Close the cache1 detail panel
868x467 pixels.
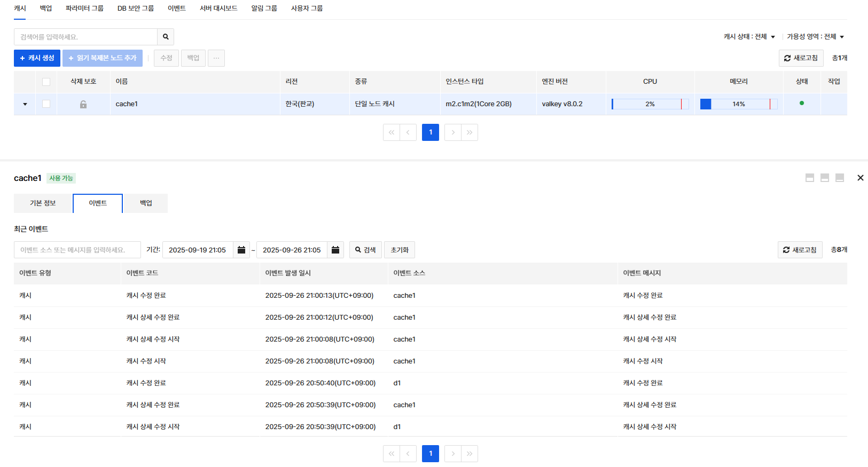click(860, 178)
